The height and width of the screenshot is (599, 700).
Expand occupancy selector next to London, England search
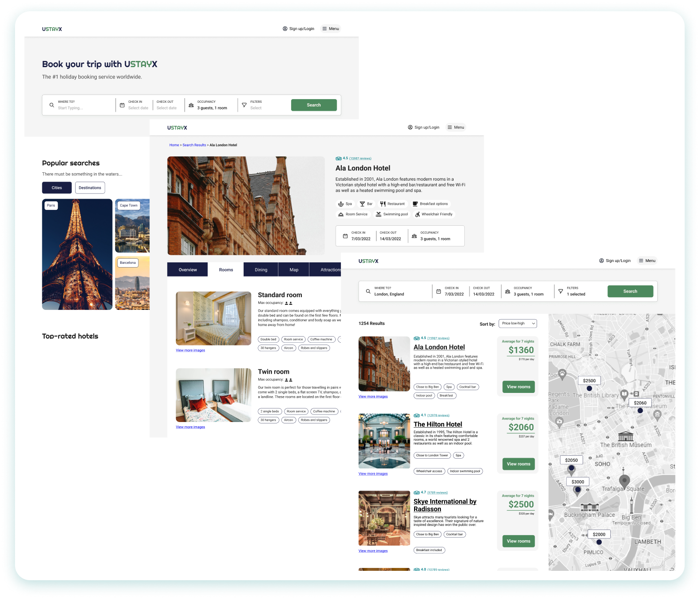528,292
